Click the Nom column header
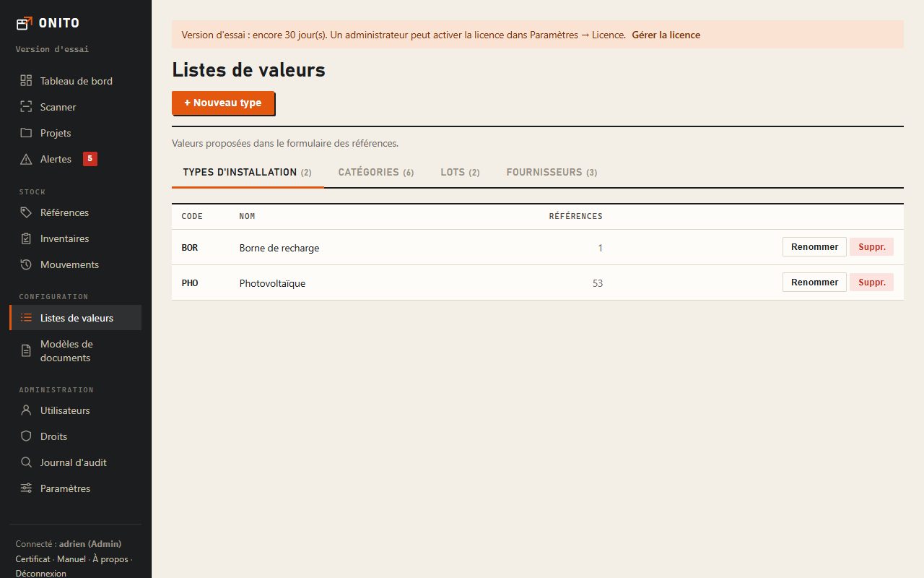The height and width of the screenshot is (578, 924). 247,216
